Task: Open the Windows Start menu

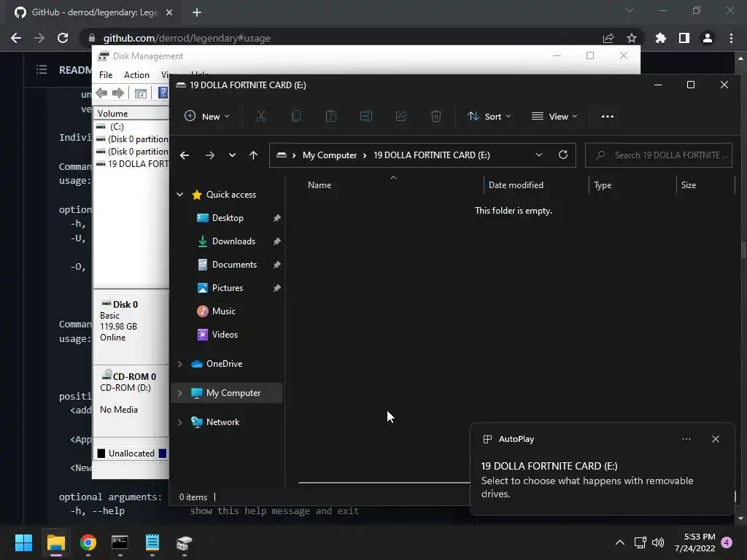Action: 23,542
